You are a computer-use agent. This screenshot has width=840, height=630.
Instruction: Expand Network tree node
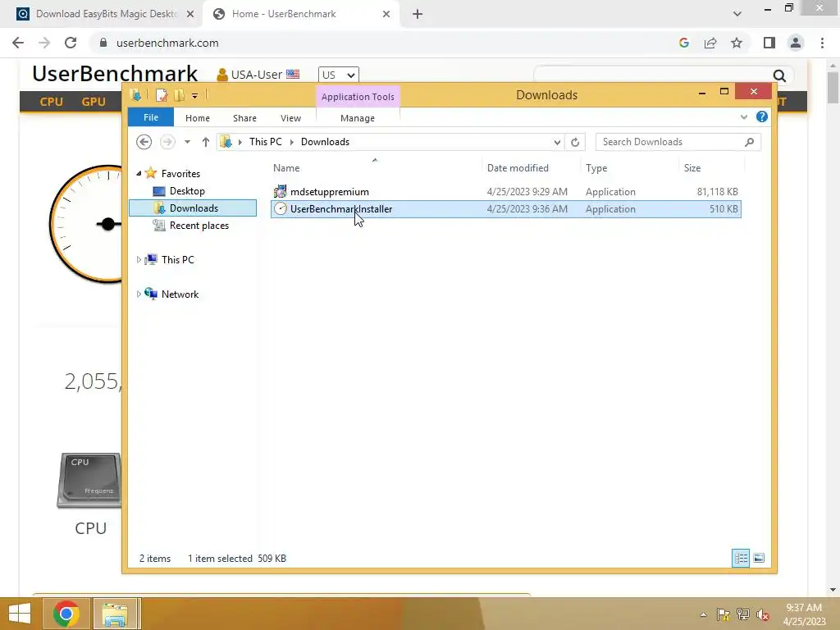tap(139, 294)
